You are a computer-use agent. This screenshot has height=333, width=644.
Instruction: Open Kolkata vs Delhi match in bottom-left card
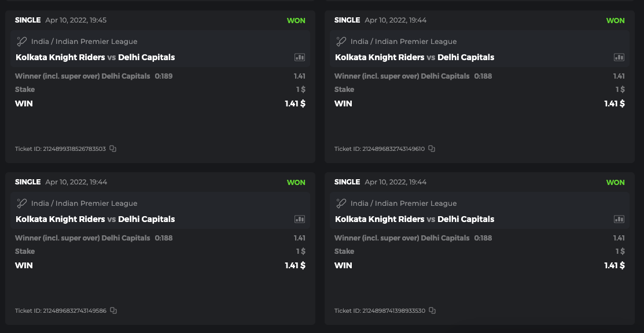click(x=95, y=219)
